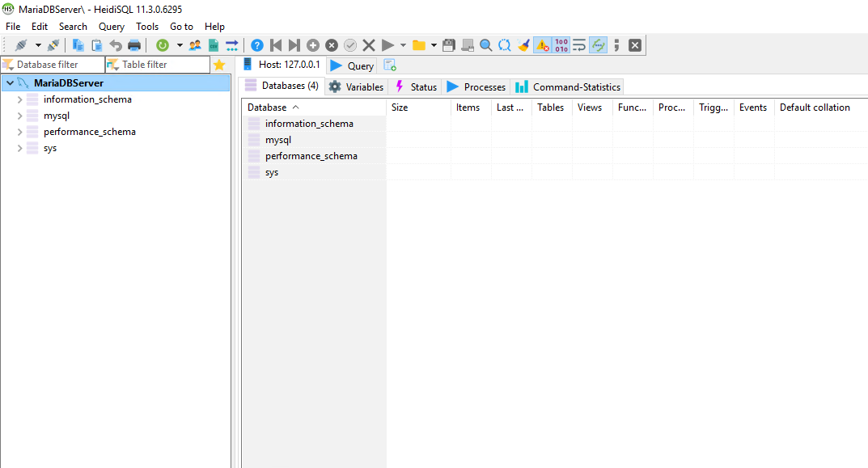Open the Tools menu
This screenshot has width=868, height=468.
point(147,27)
